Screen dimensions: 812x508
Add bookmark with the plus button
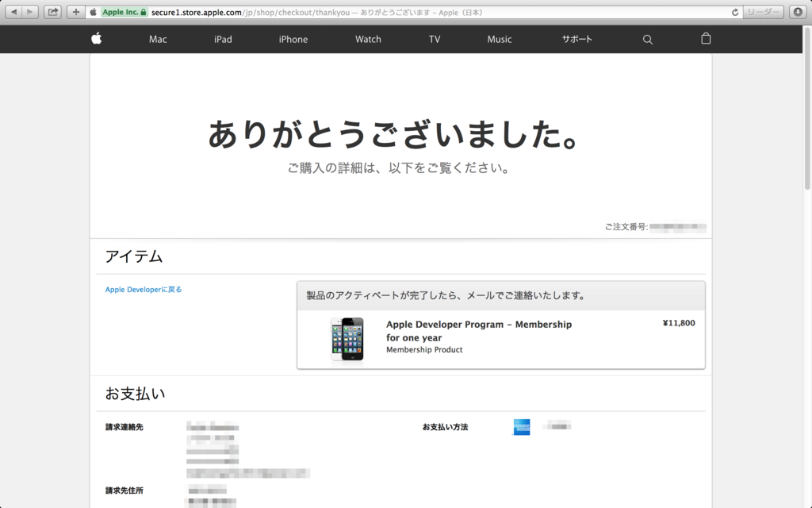[x=75, y=12]
